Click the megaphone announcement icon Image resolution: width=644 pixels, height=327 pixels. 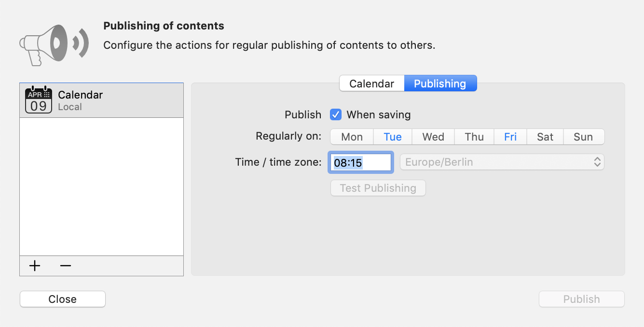pos(53,43)
